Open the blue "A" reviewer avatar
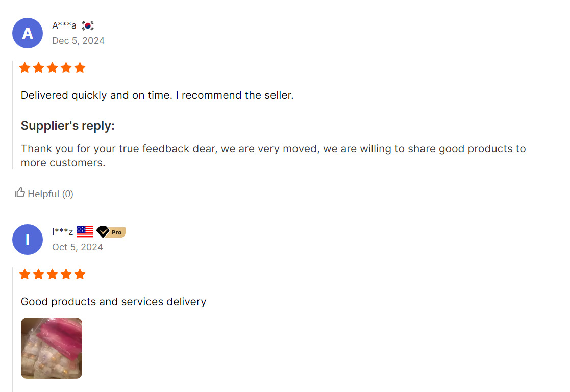 (28, 33)
